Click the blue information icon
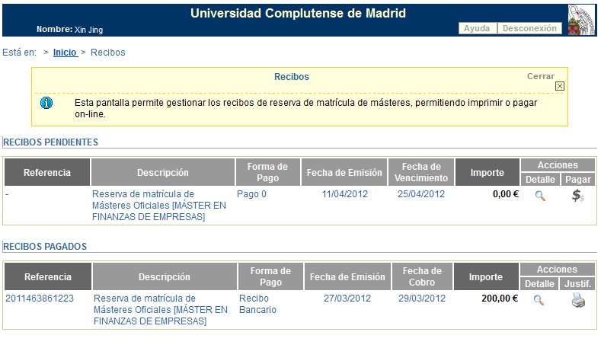Image resolution: width=601 pixels, height=364 pixels. click(46, 103)
